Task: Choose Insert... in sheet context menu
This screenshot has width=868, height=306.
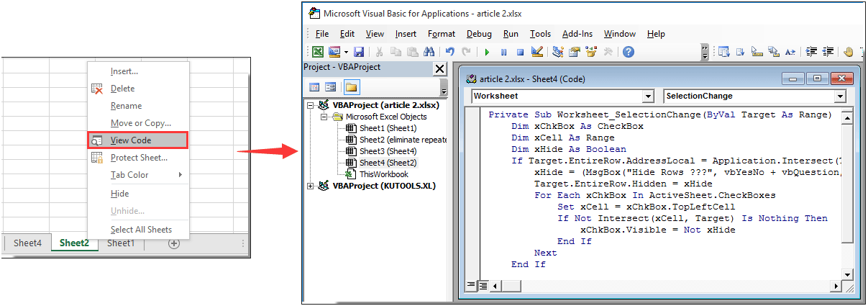Action: click(x=137, y=71)
